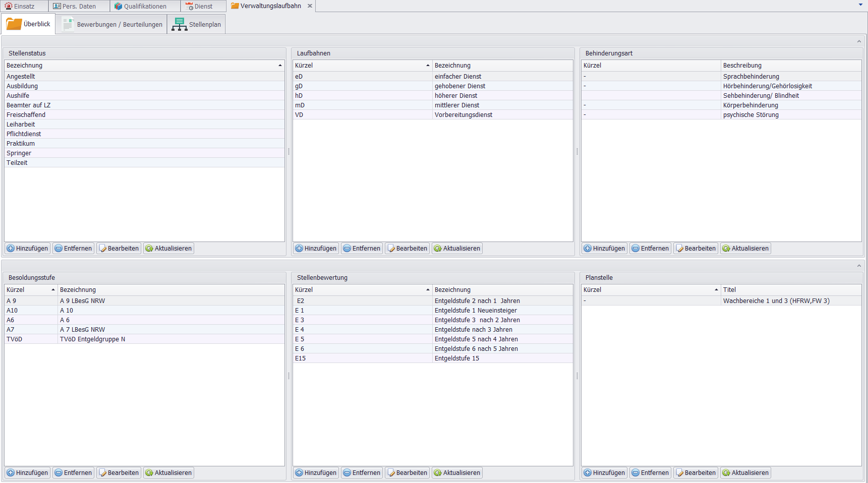Close the Verwaltungslaufbahn tab
Image resolution: width=868 pixels, height=483 pixels.
click(x=310, y=6)
